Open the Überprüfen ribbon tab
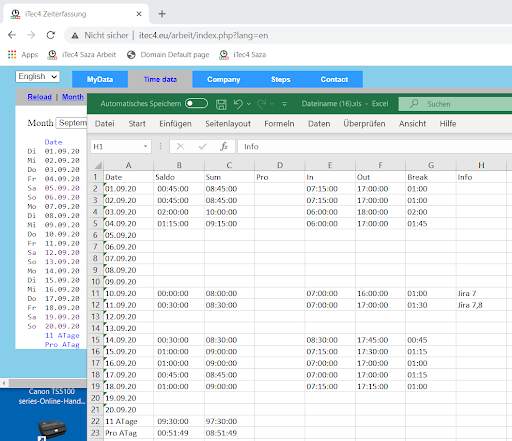This screenshot has width=512, height=441. point(364,124)
